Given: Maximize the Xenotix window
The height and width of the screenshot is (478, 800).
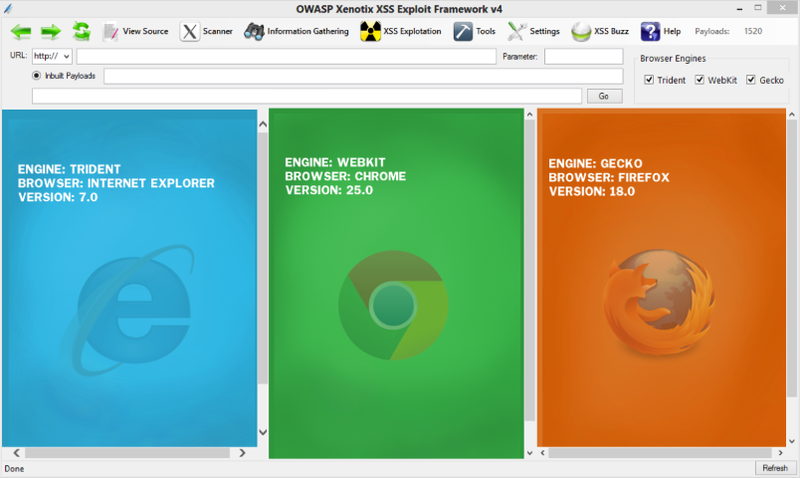Looking at the screenshot, I should click(758, 8).
